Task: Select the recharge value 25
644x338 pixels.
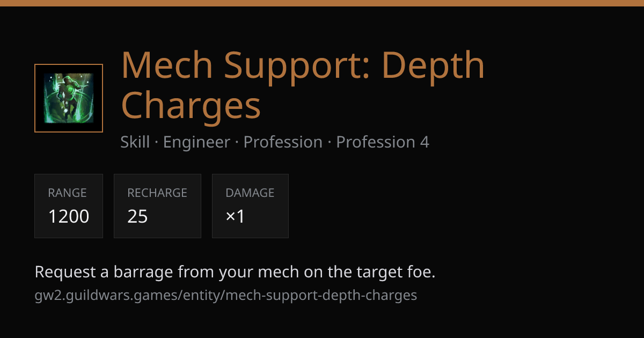Action: pos(137,216)
